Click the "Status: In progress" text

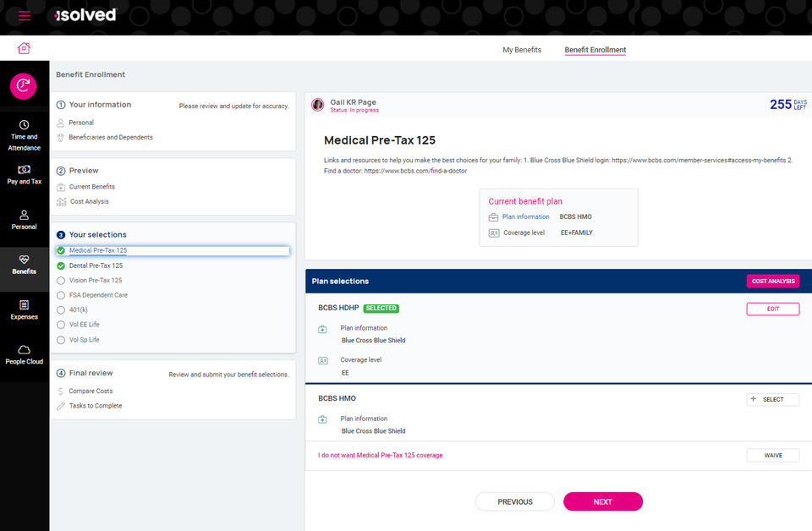click(x=354, y=110)
